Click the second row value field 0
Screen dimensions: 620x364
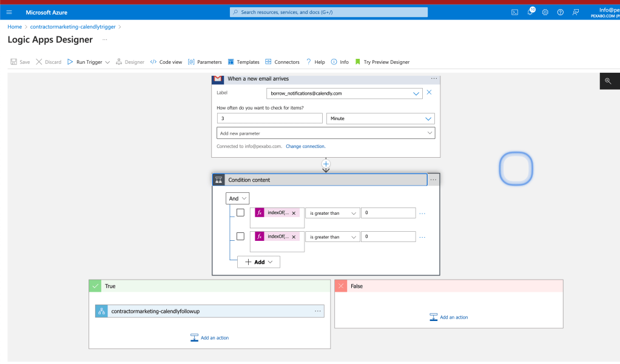[388, 237]
